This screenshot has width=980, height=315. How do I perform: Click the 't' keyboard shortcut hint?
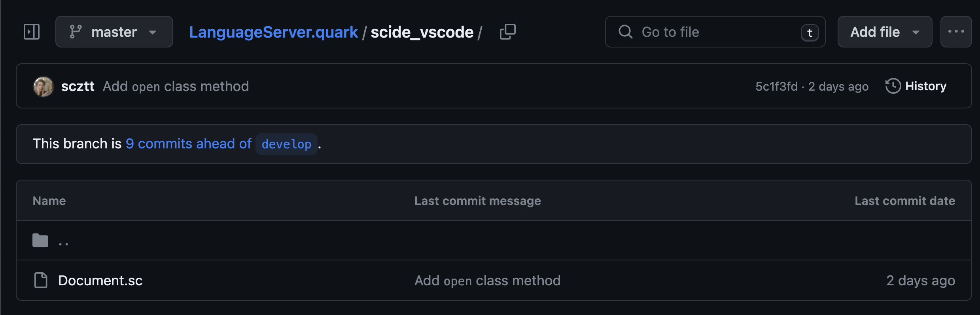pyautogui.click(x=810, y=32)
